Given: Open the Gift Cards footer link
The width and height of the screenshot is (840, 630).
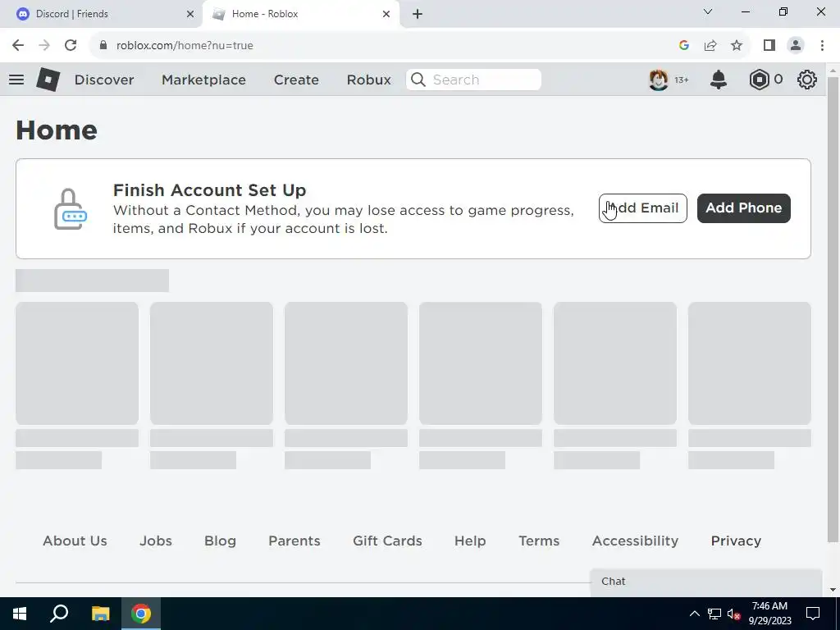Looking at the screenshot, I should tap(387, 541).
